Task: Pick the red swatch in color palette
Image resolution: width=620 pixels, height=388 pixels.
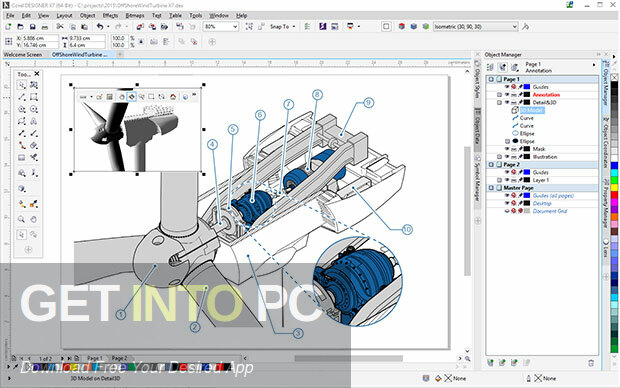Action: (x=614, y=195)
